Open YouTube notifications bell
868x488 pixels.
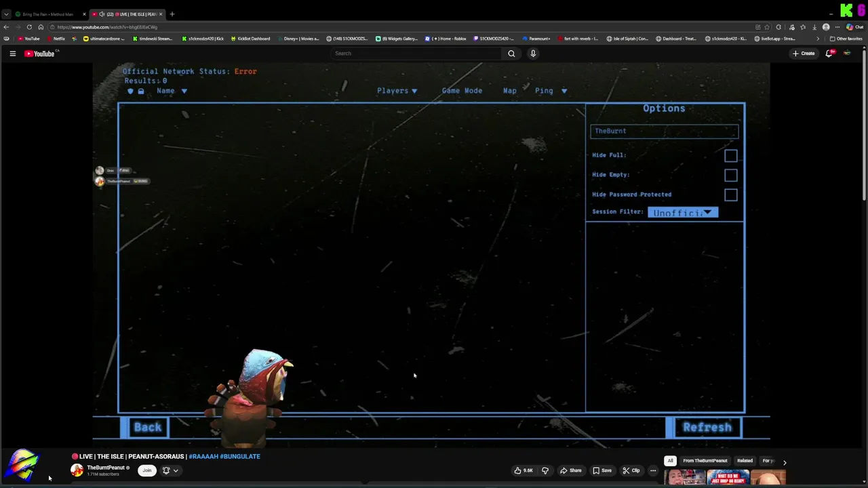[829, 54]
